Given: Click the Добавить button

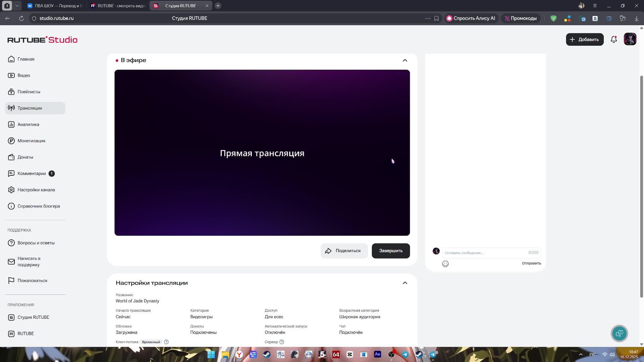Looking at the screenshot, I should 584,40.
